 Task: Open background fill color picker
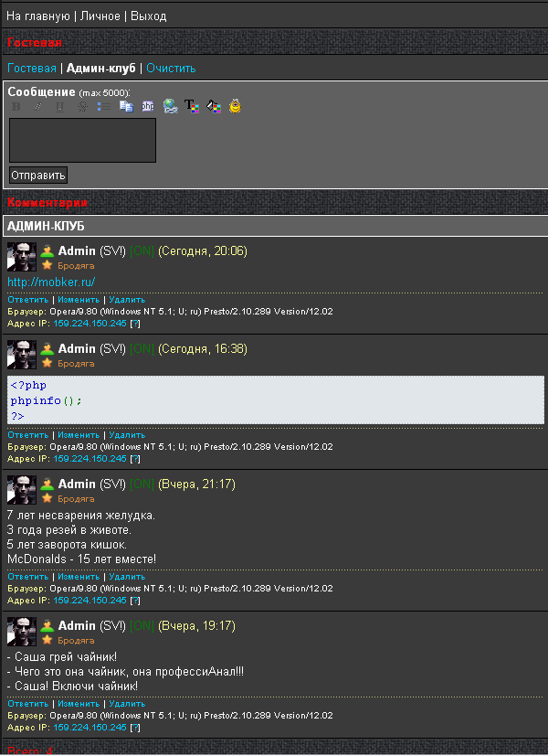[214, 106]
